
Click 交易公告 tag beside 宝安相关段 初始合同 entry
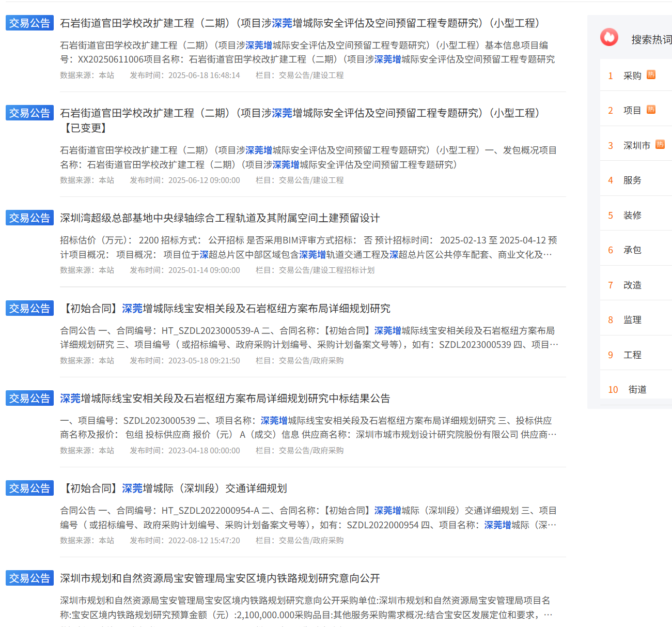[x=29, y=309]
